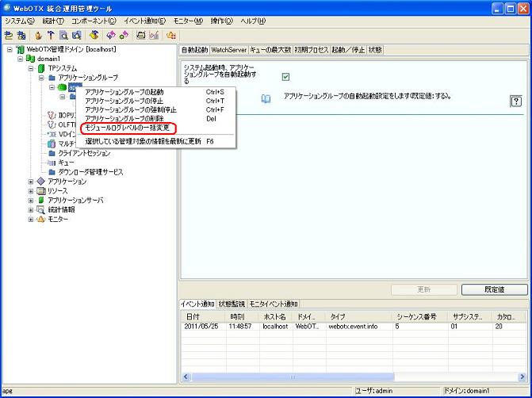Image resolution: width=532 pixels, height=398 pixels.
Task: Click the help question mark icon
Action: (515, 101)
